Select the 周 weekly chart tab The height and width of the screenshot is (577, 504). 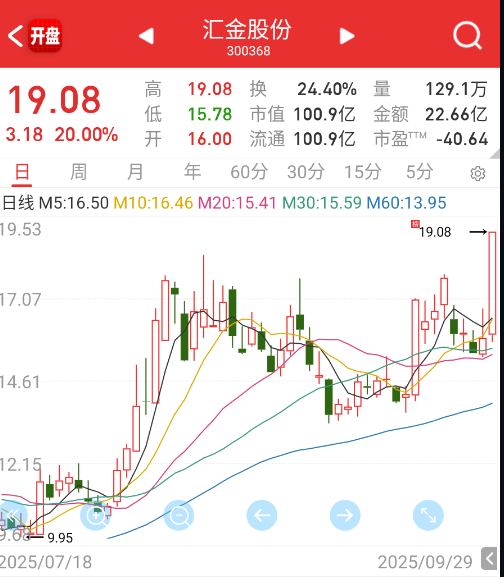(x=78, y=172)
